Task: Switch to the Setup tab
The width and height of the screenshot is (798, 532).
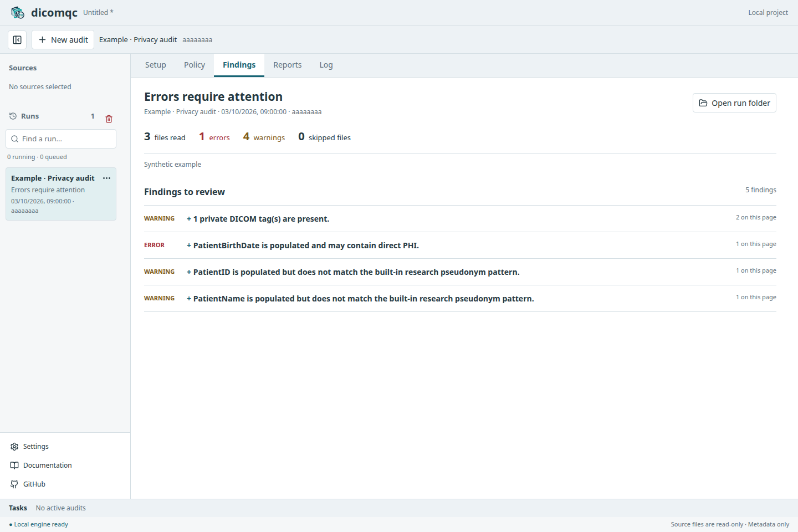Action: tap(156, 65)
